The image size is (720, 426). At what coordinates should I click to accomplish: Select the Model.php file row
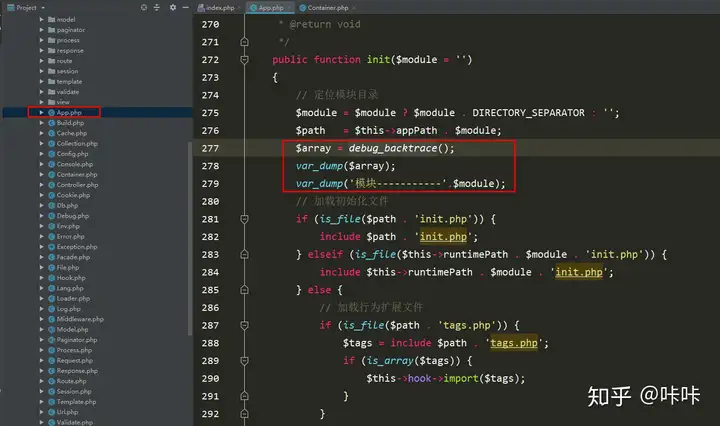pyautogui.click(x=96, y=329)
